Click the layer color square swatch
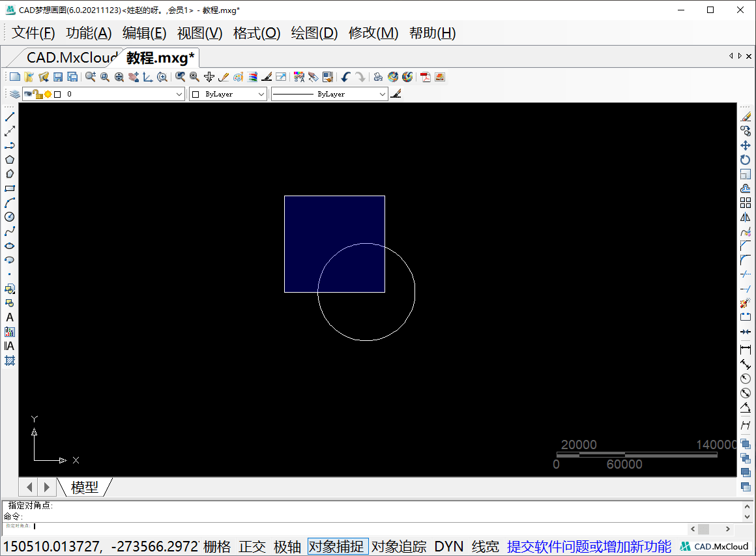The width and height of the screenshot is (756, 556). pos(57,95)
